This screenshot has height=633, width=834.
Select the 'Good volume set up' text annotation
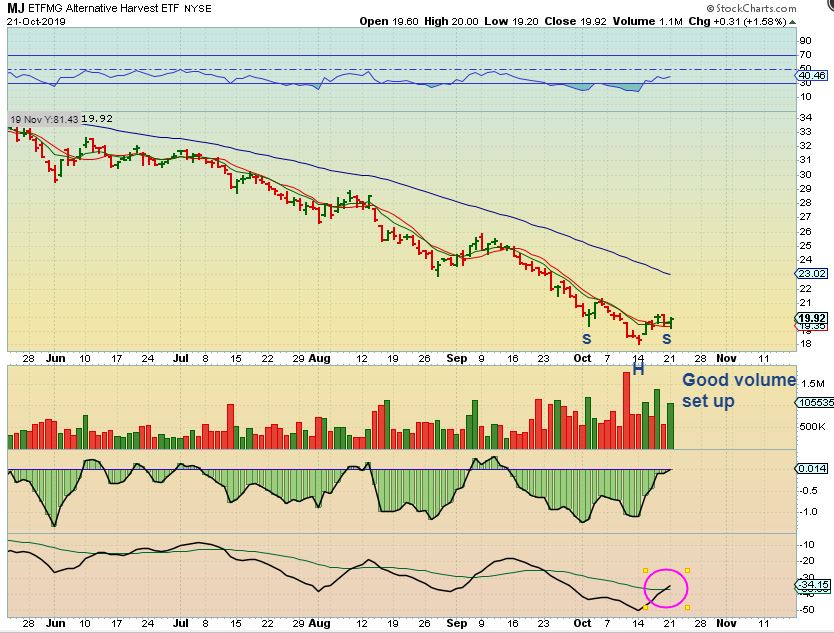point(739,390)
